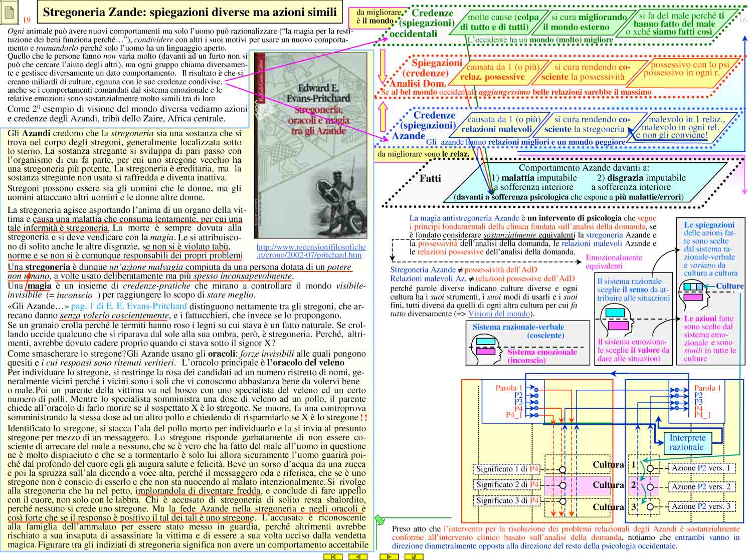Advance to the next page with the right arrow button
The height and width of the screenshot is (560, 752).
389,556
